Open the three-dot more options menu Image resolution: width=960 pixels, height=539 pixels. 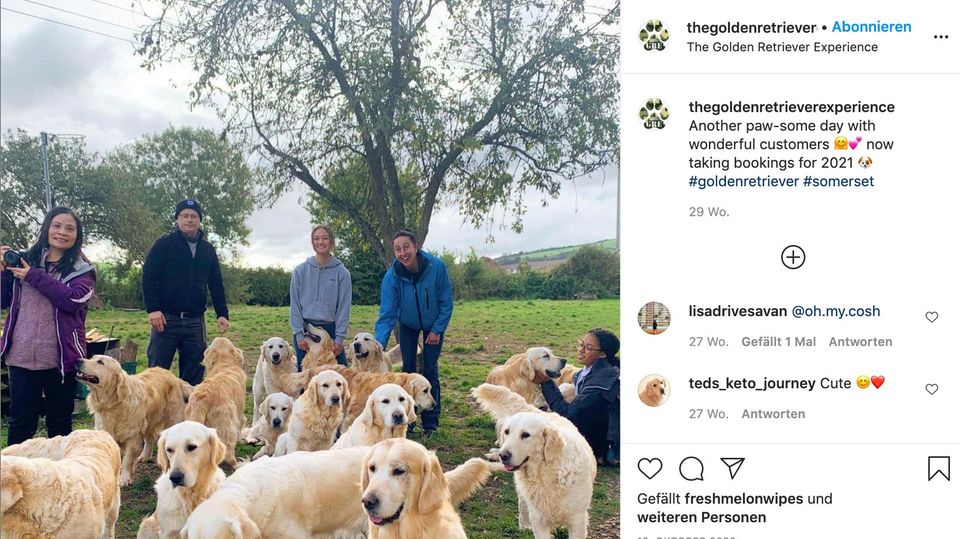940,37
